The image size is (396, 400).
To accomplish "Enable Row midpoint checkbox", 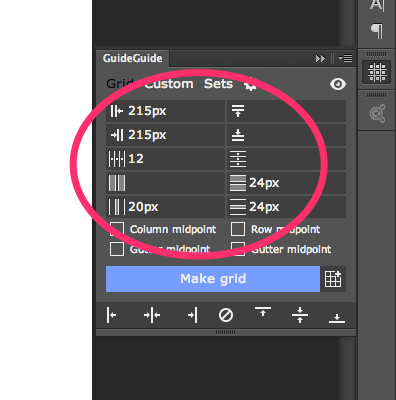I will [x=238, y=229].
